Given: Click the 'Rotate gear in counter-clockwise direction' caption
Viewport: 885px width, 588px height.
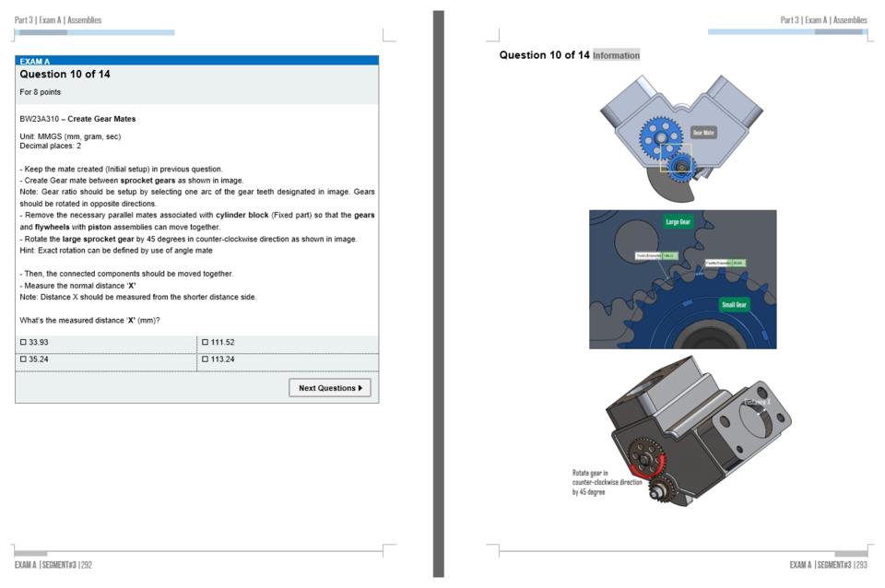Looking at the screenshot, I should pos(607,483).
